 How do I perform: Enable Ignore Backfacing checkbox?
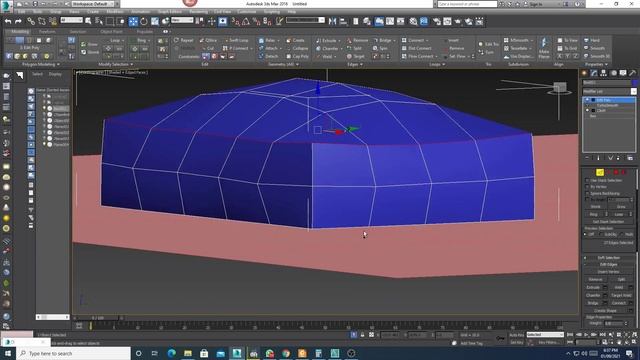(587, 193)
